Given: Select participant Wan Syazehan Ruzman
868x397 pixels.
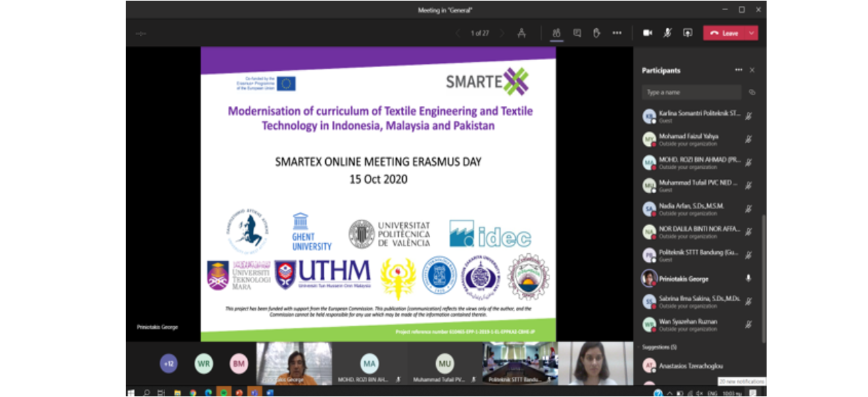Looking at the screenshot, I should [x=699, y=325].
